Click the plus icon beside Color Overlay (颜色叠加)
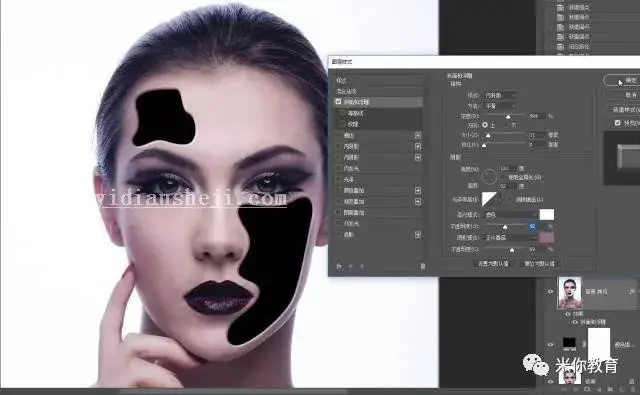Image resolution: width=640 pixels, height=395 pixels. click(418, 190)
